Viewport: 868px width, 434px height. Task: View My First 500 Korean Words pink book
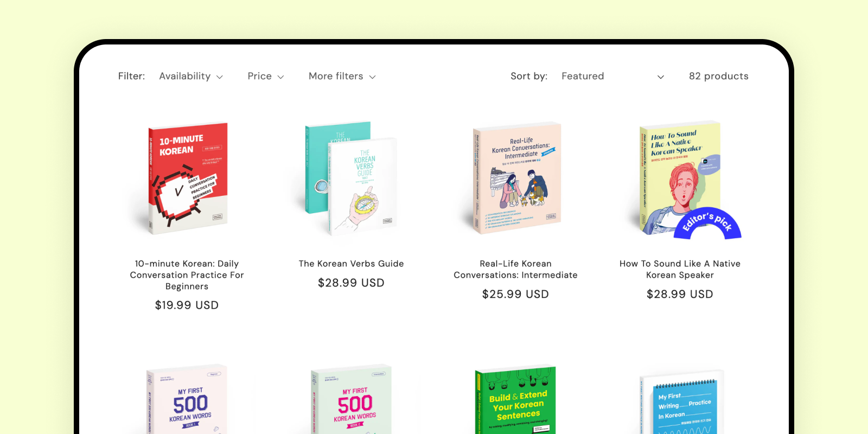(351, 399)
